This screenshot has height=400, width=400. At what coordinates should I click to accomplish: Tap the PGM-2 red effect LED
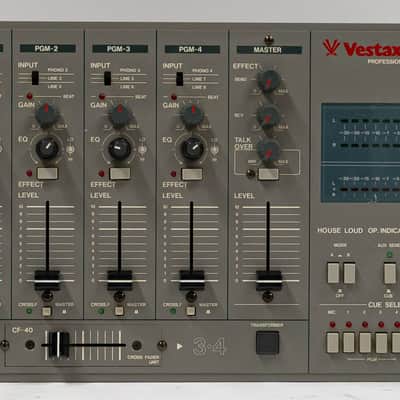(29, 173)
